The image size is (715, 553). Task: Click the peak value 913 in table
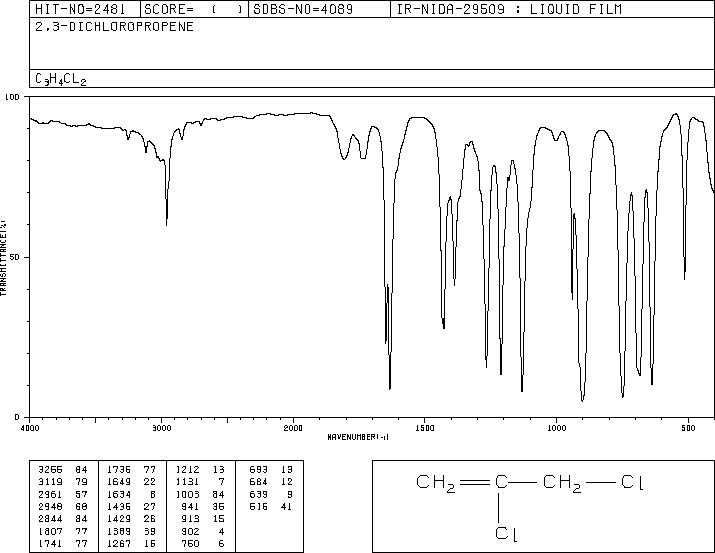(x=191, y=519)
